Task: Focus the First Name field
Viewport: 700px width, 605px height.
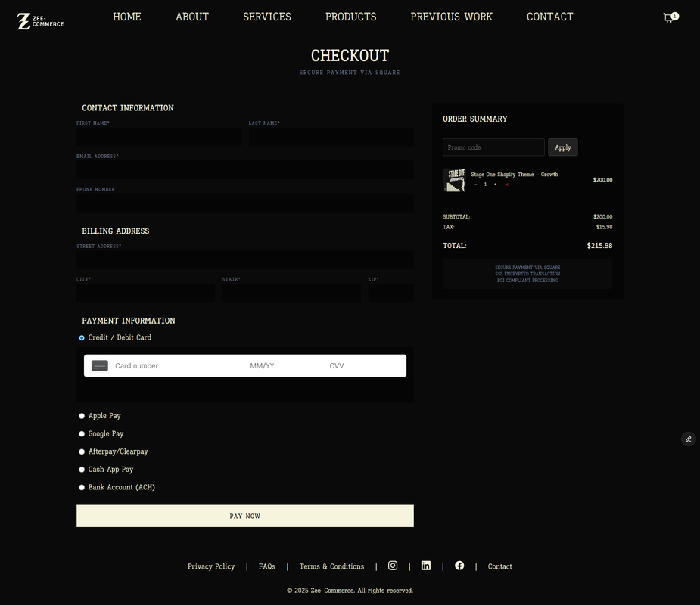Action: pos(159,137)
